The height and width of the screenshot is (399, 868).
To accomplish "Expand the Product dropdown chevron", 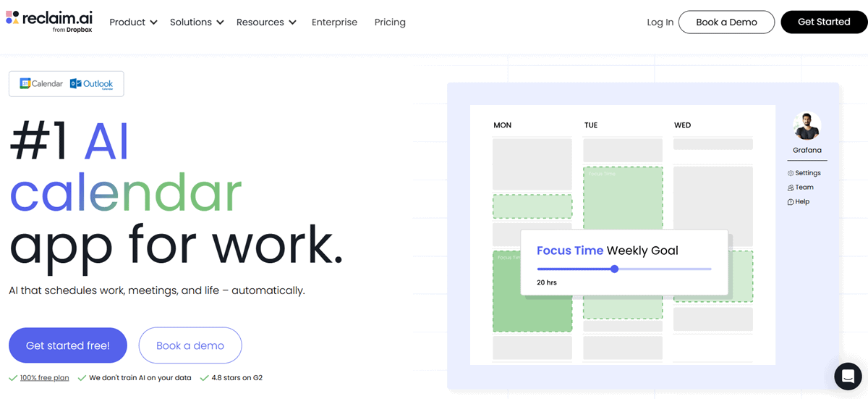I will (x=153, y=22).
